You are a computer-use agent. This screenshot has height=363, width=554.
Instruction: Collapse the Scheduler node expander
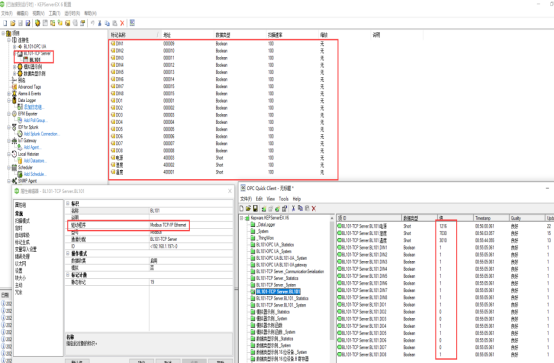[x=9, y=167]
